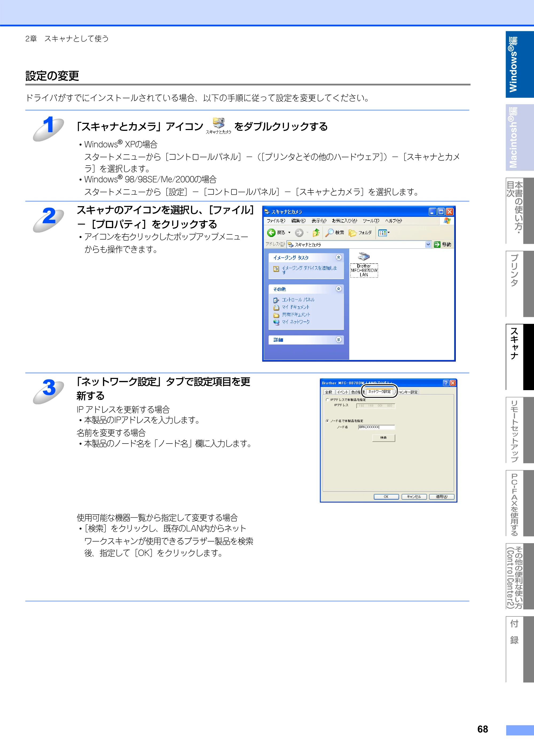This screenshot has height=756, width=534.
Task: Click the Windows® 編 side tab
Action: tap(520, 64)
